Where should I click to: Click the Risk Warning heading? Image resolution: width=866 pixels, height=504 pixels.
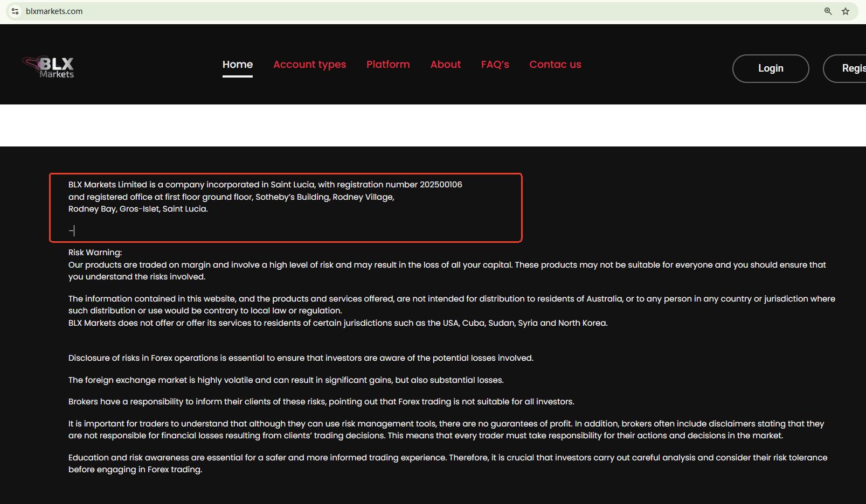pos(95,253)
